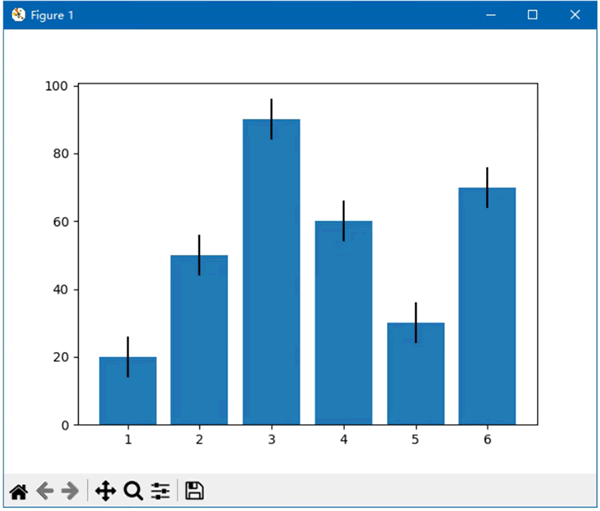Image resolution: width=600 pixels, height=511 pixels.
Task: Close the Figure 1 window
Action: (x=575, y=15)
